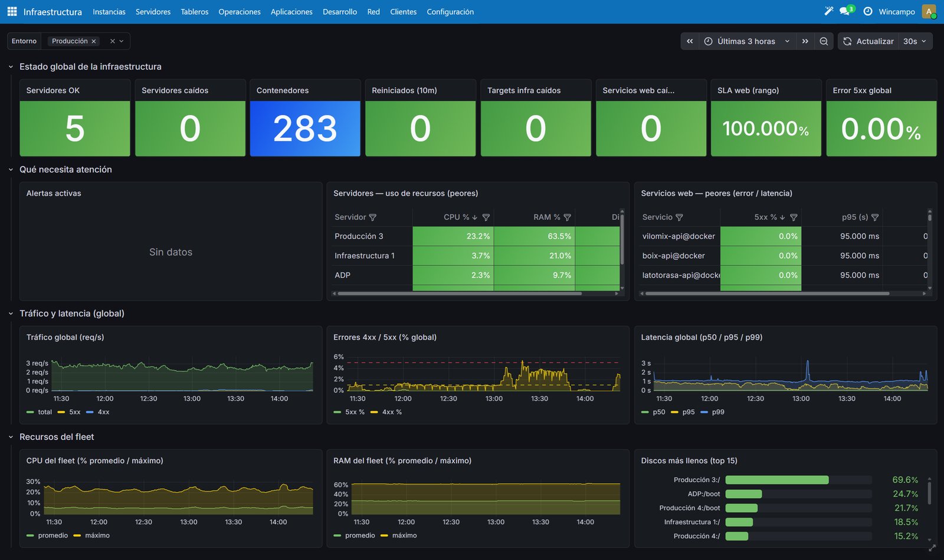The image size is (944, 560).
Task: Click the magic wand icon in top bar
Action: click(x=829, y=11)
